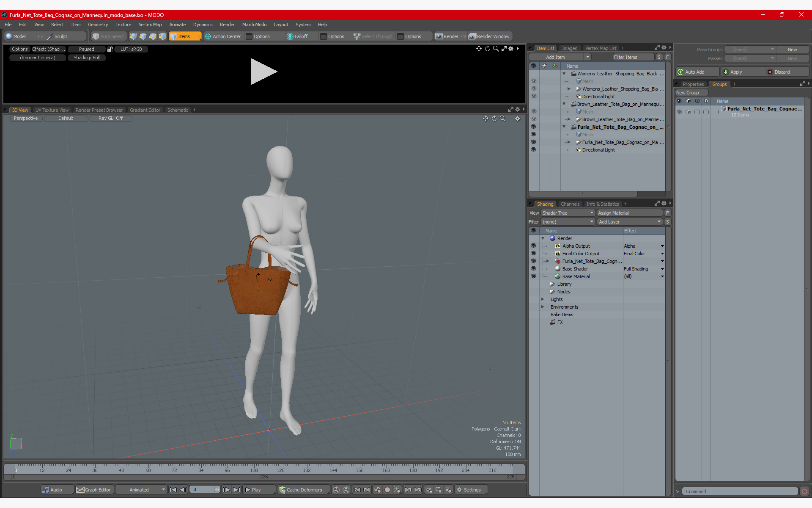This screenshot has width=812, height=508.
Task: Step forward one frame
Action: click(x=227, y=490)
